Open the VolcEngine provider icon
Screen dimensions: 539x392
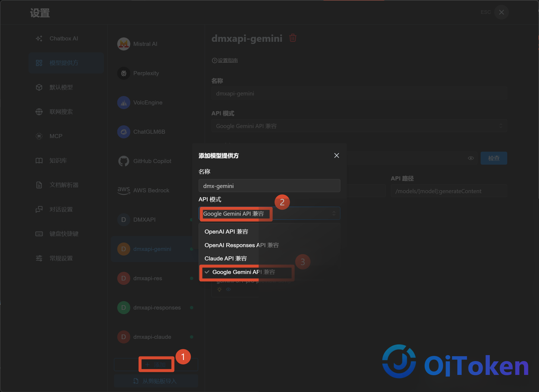click(123, 103)
